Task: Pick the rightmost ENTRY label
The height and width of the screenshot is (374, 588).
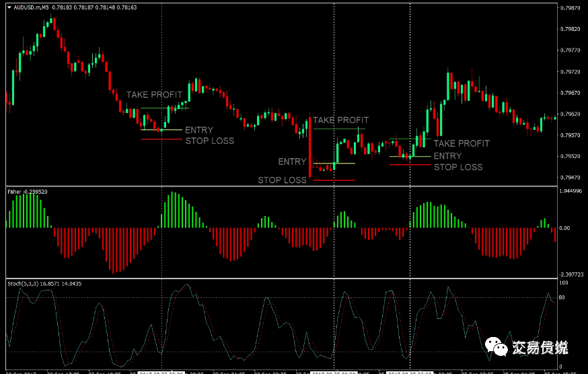Action: (447, 156)
